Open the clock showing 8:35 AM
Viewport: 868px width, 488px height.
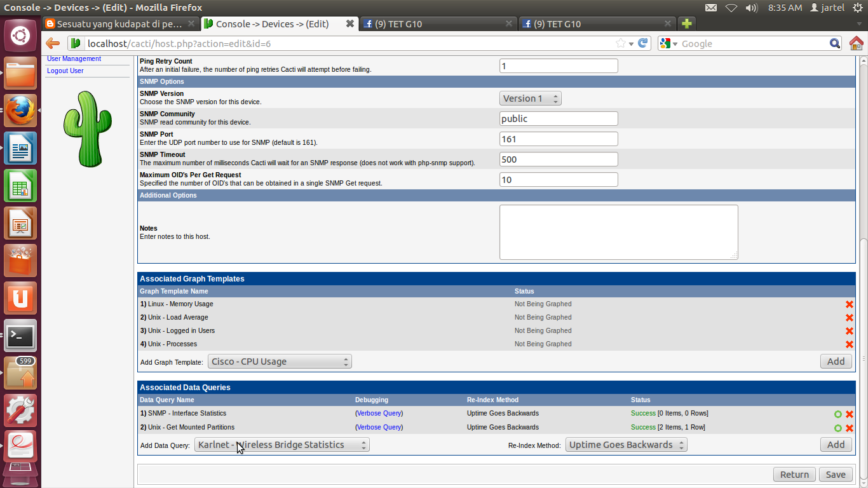click(x=785, y=8)
